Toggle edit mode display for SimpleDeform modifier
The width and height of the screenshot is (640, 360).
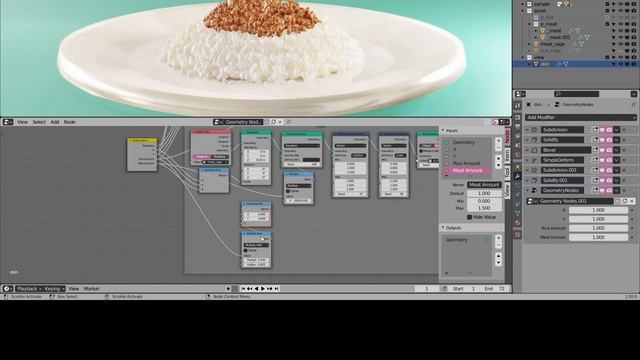(x=596, y=160)
